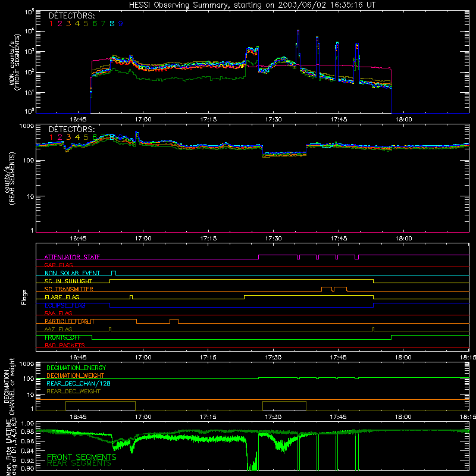Click the 16:45 time label under the Flags plot
This screenshot has width=476, height=476.
(x=78, y=358)
